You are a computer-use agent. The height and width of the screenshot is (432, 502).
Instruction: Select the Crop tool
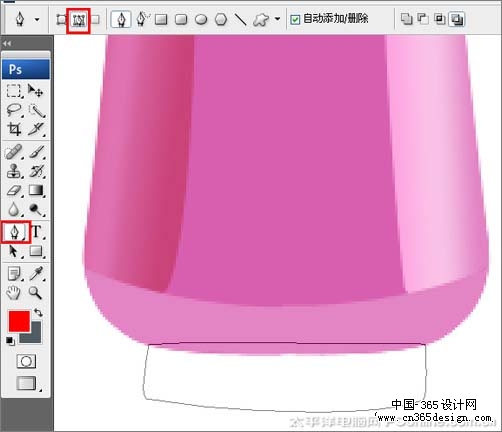click(x=14, y=129)
